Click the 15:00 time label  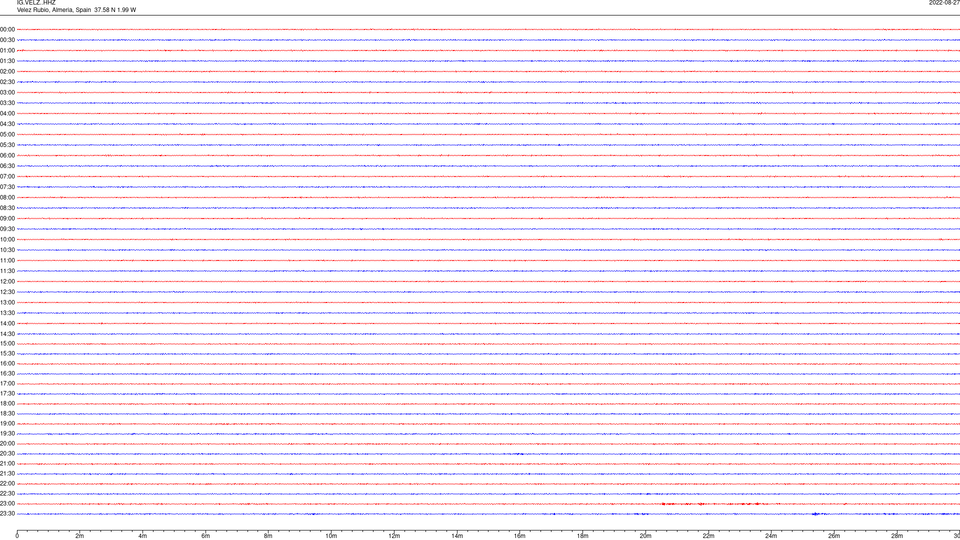(x=7, y=343)
